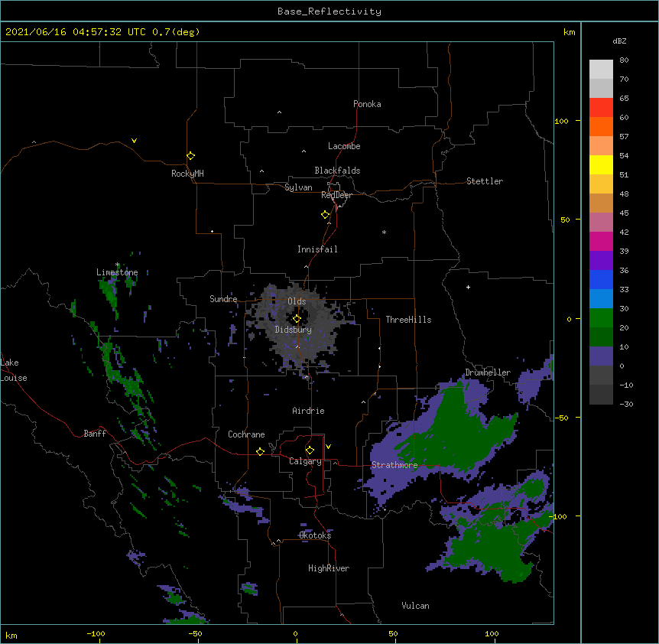
Task: Click the Lake Louise label
Action: (x=14, y=370)
